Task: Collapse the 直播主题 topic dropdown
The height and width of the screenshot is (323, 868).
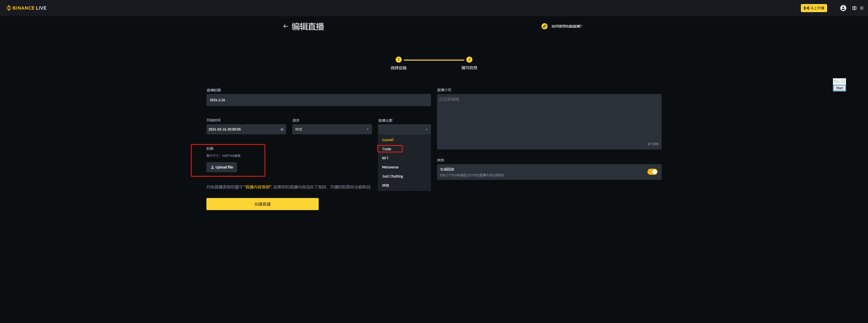Action: tap(404, 130)
